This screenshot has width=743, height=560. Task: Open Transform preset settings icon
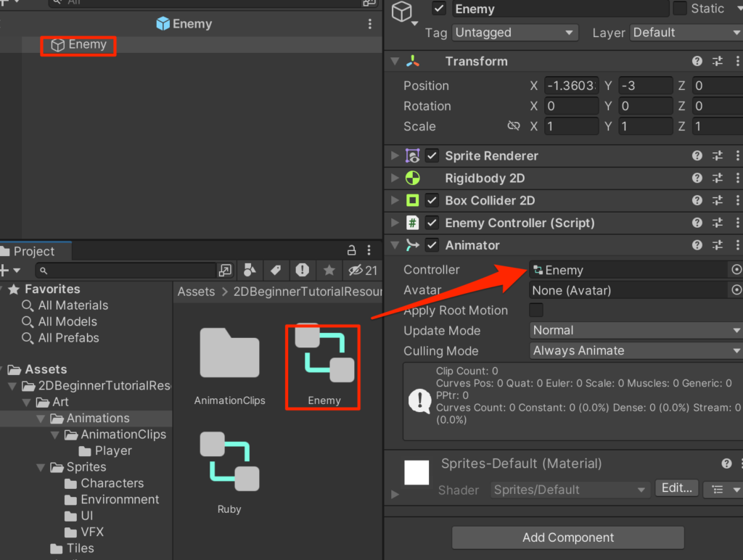(718, 61)
